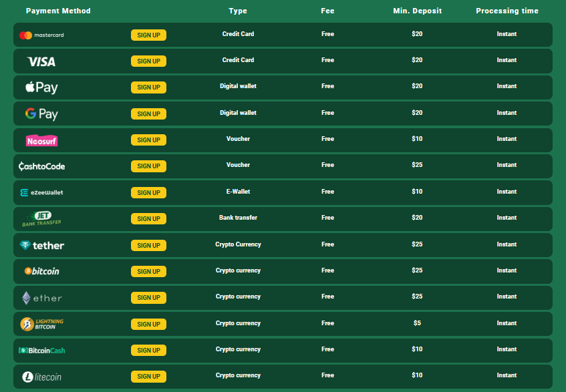
Task: Sign up using the VISA row button
Action: pyautogui.click(x=149, y=61)
